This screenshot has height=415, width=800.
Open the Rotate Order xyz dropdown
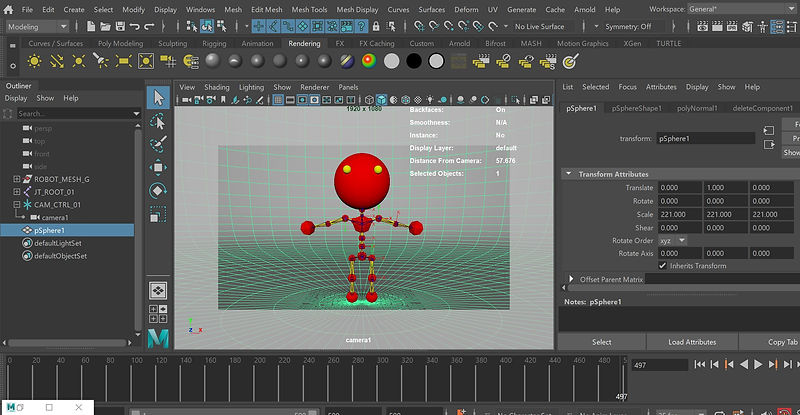coord(672,240)
